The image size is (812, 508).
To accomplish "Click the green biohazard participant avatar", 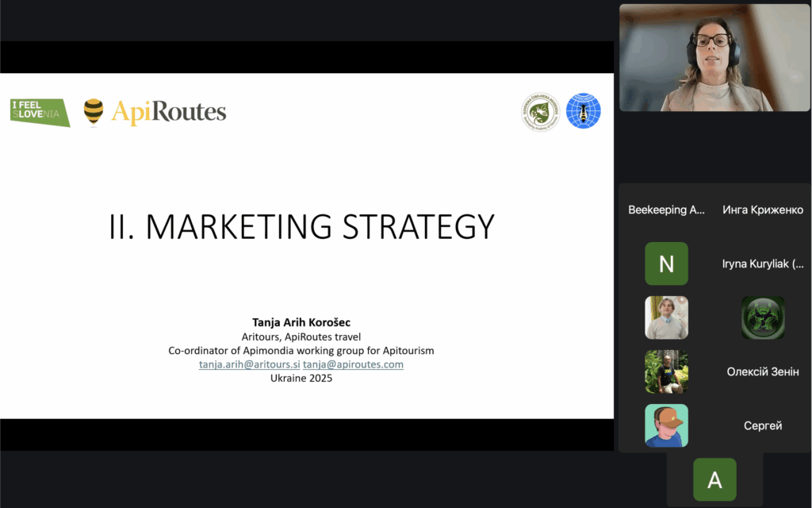I will tap(763, 317).
